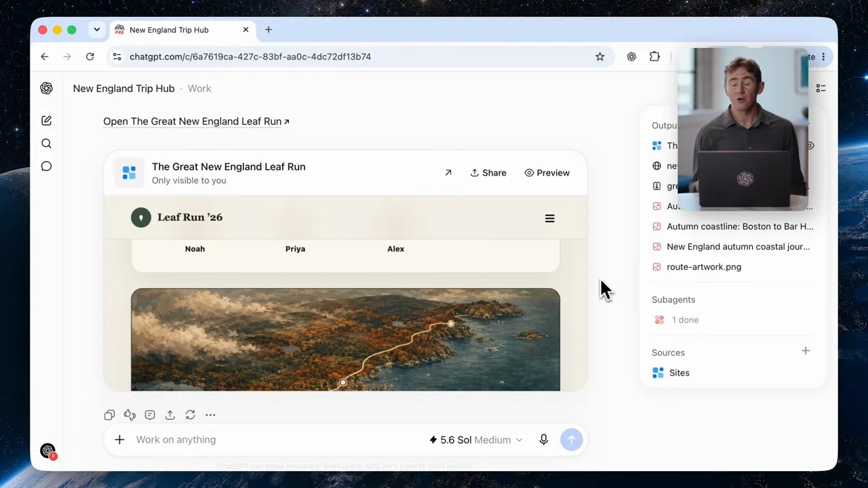
Task: Open the sidebar search icon
Action: click(x=46, y=144)
